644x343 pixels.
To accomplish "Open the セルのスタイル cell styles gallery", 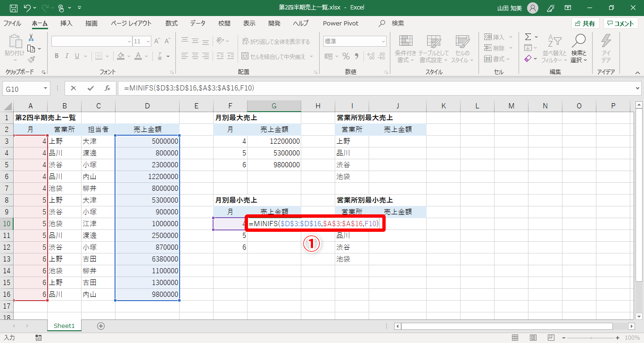I will click(462, 49).
